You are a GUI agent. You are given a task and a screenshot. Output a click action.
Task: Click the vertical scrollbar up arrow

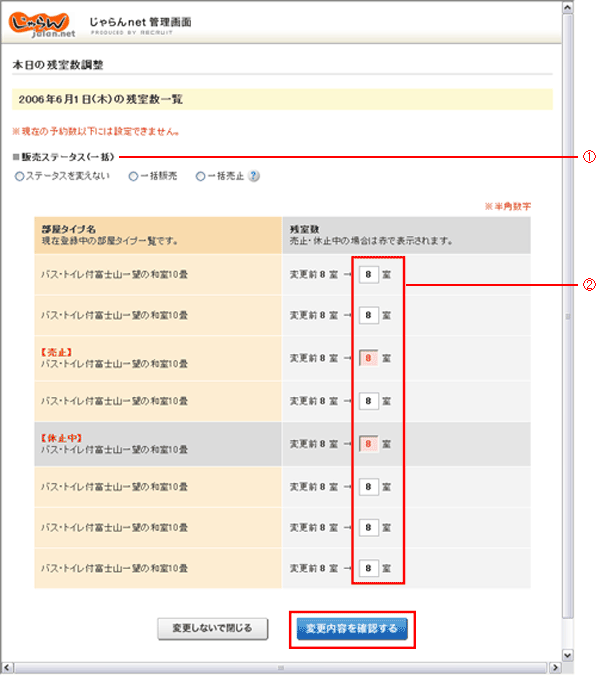(568, 7)
